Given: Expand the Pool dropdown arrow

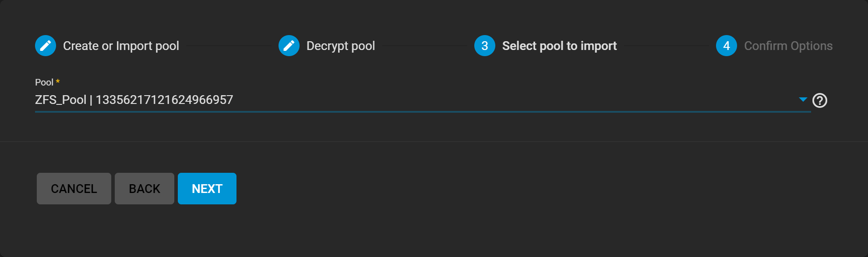Looking at the screenshot, I should 803,100.
